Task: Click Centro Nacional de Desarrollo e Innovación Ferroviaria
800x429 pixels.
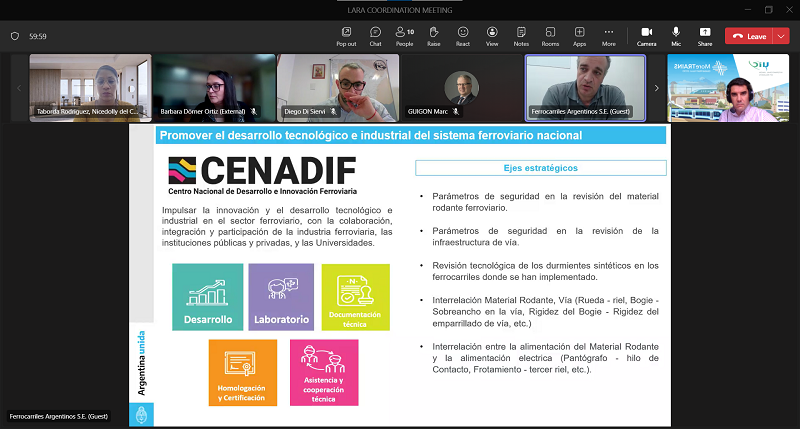Action: 262,191
